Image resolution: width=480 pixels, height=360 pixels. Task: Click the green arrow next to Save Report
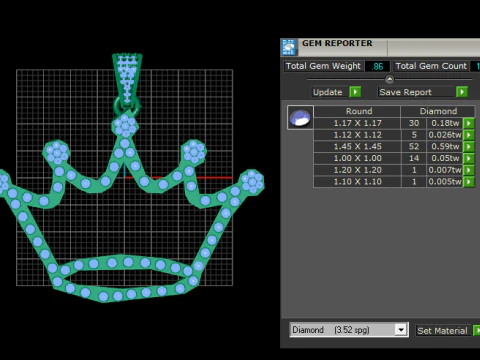462,92
